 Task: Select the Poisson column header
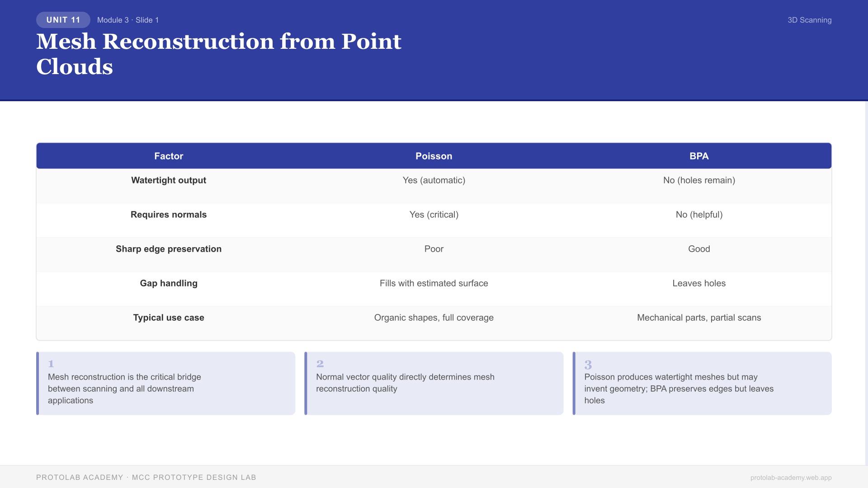pyautogui.click(x=434, y=156)
